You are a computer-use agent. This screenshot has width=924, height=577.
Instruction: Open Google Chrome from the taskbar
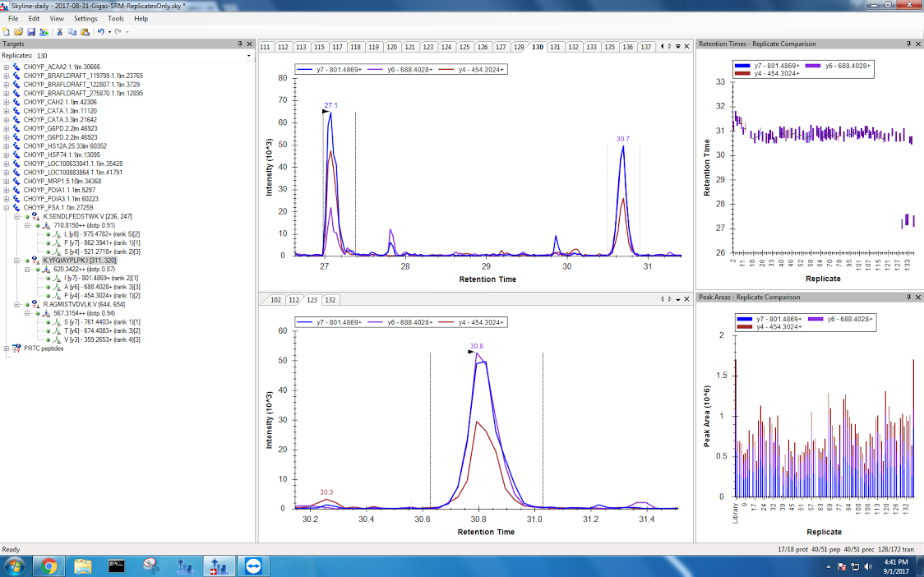click(49, 565)
